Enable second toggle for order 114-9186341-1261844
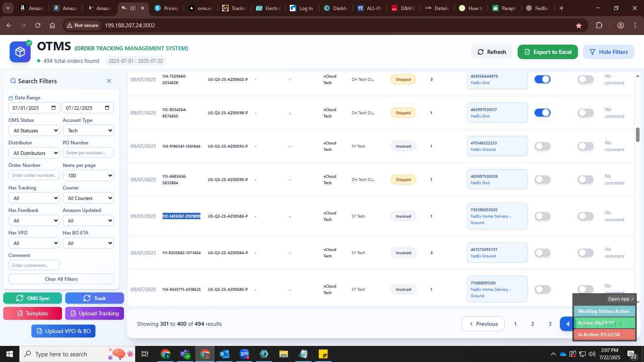The height and width of the screenshot is (362, 644). [586, 146]
